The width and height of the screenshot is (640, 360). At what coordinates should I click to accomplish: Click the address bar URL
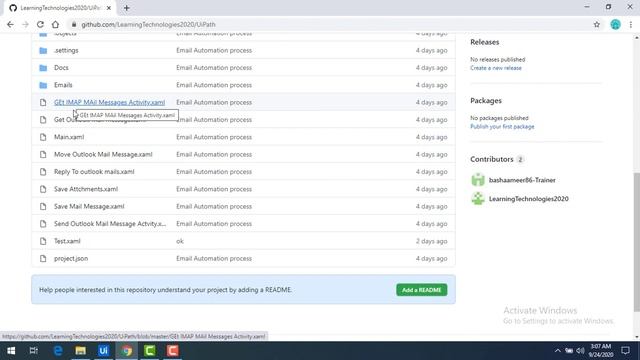coord(148,24)
